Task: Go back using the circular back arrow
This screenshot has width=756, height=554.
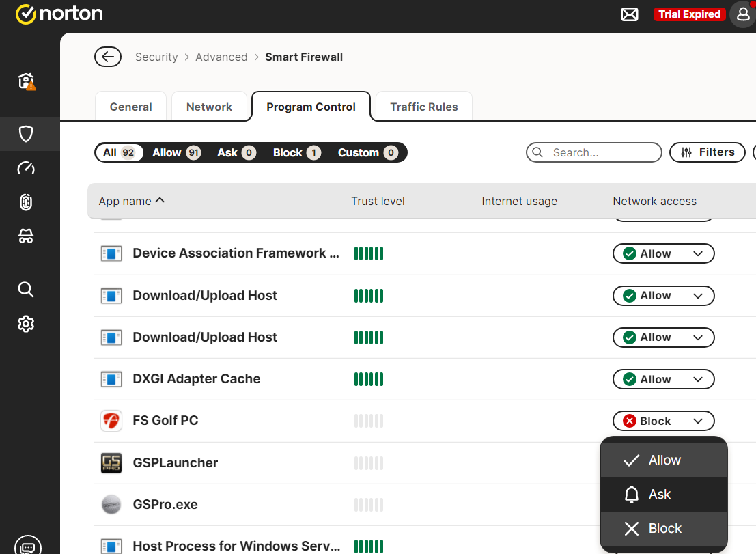Action: click(108, 57)
